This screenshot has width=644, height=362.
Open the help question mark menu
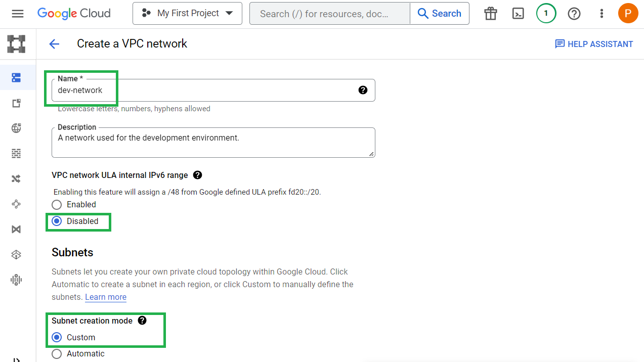574,14
